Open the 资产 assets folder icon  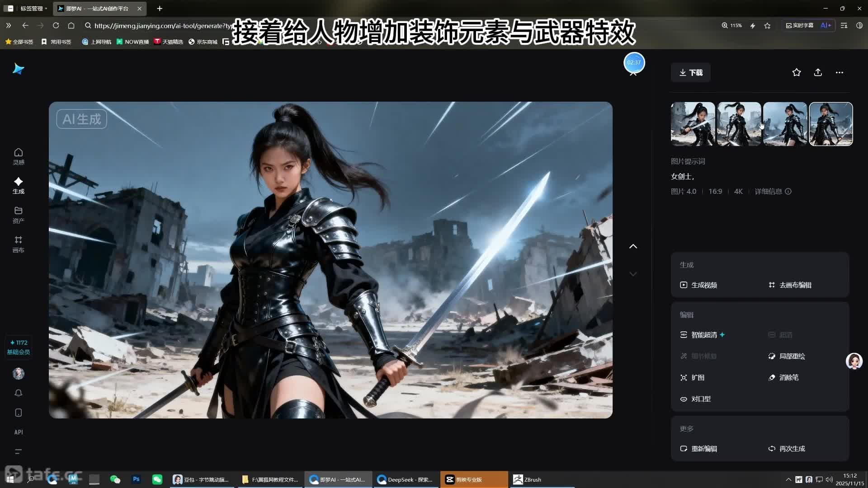pyautogui.click(x=18, y=215)
